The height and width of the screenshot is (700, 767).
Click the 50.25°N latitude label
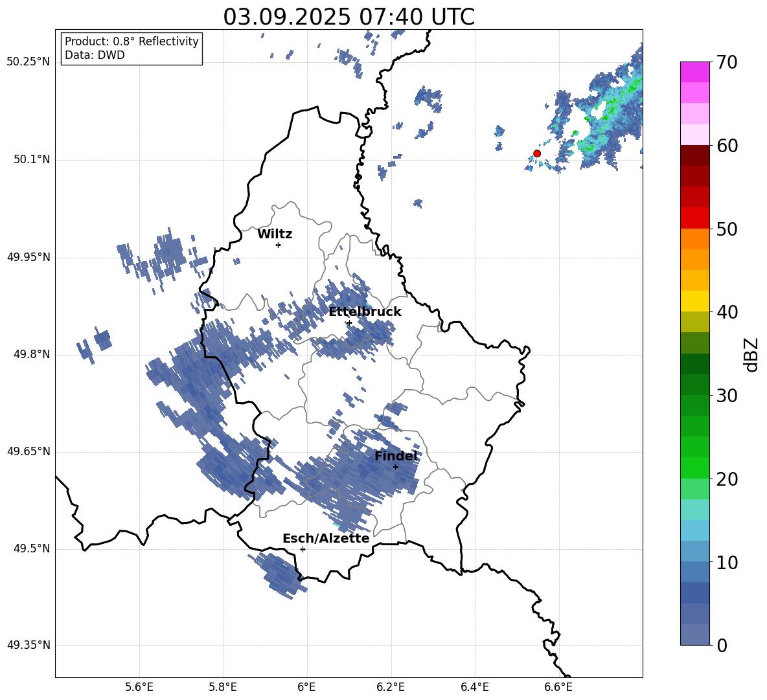[29, 62]
